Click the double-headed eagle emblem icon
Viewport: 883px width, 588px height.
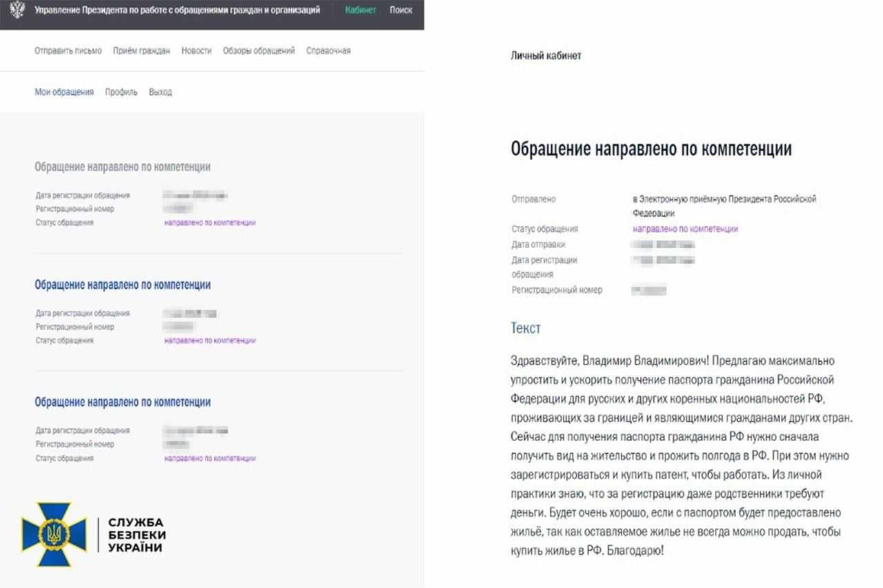[x=17, y=10]
